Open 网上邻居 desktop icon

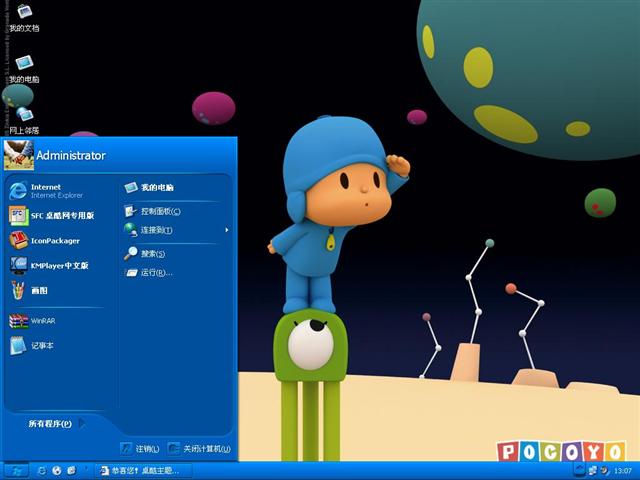24,120
